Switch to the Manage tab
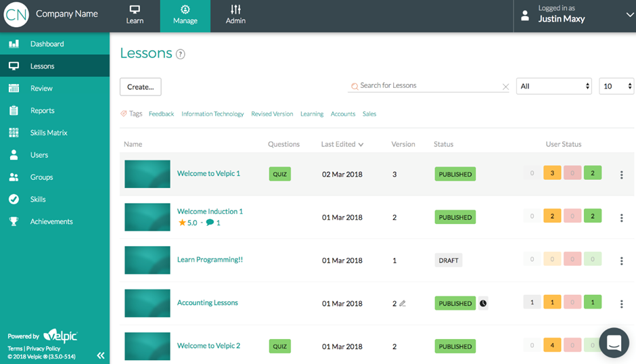 click(x=185, y=16)
